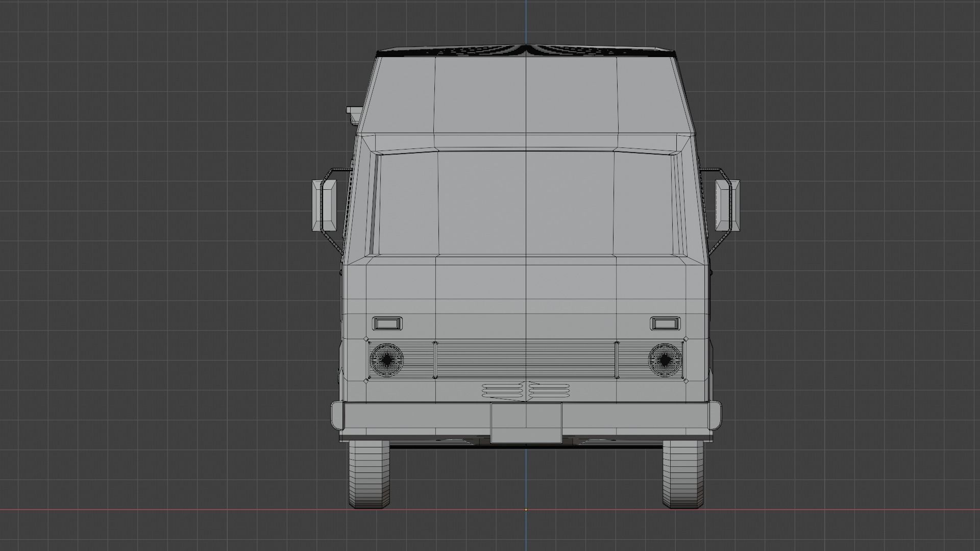980x551 pixels.
Task: Click the right rectangular turn signal light
Action: point(665,323)
